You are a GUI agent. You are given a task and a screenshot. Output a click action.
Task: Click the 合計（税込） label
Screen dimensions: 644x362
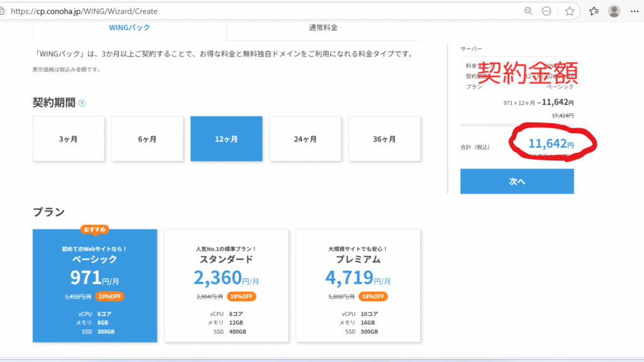[475, 147]
